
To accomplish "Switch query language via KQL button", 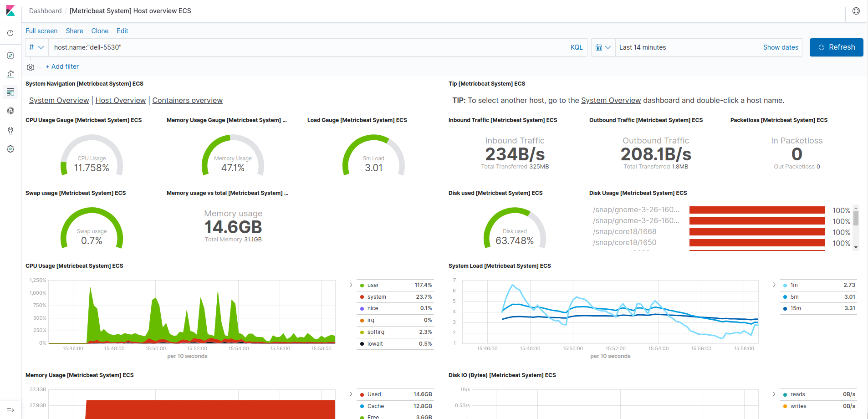I will pyautogui.click(x=577, y=47).
